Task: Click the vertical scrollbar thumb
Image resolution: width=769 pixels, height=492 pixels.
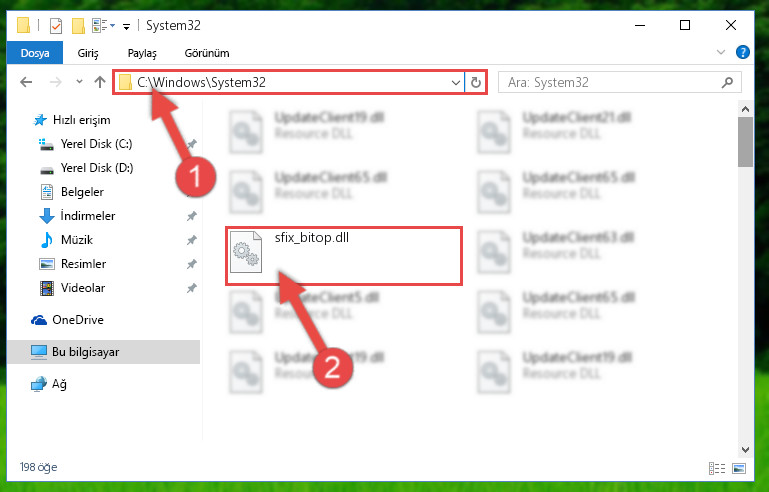Action: click(x=745, y=142)
